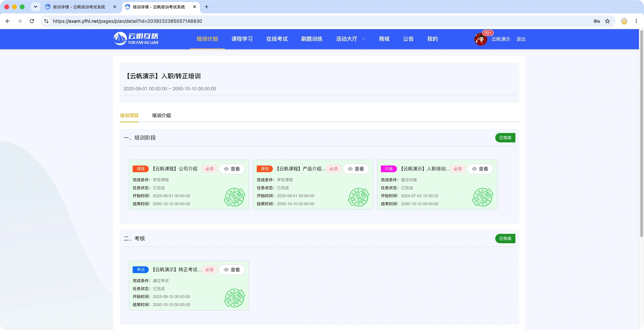Click the browser back arrow
Image resolution: width=644 pixels, height=330 pixels.
(8, 21)
